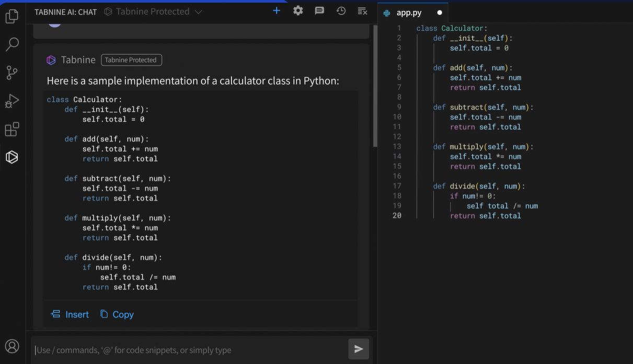Click 'def divide(self, num):' in editor
The width and height of the screenshot is (633, 364).
[x=479, y=186]
